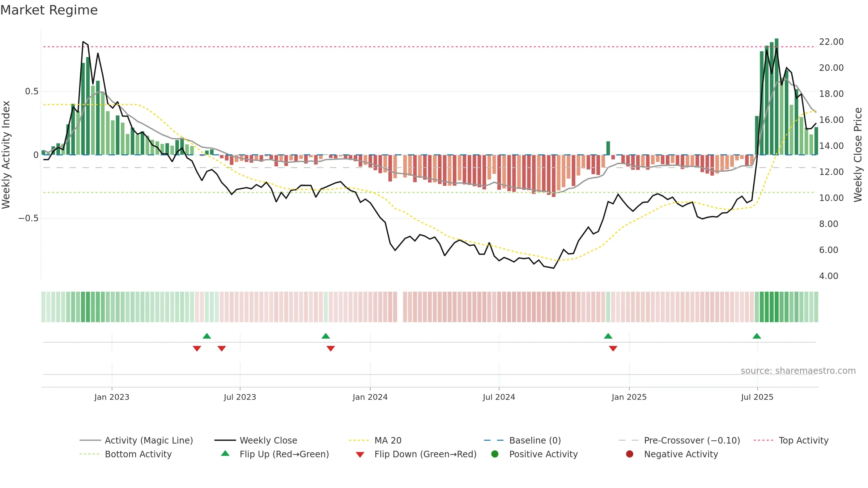Click the Weekly Close Price axis title

click(x=858, y=155)
